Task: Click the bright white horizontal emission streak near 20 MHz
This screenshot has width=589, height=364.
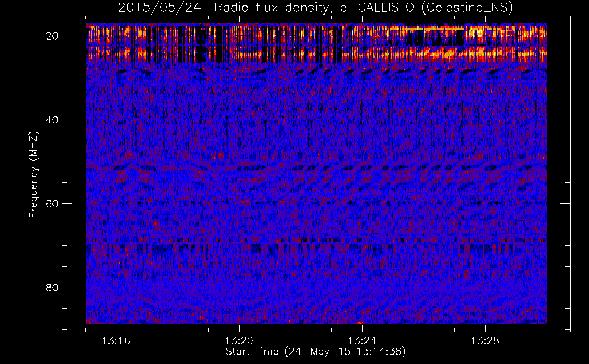Action: tap(435, 28)
